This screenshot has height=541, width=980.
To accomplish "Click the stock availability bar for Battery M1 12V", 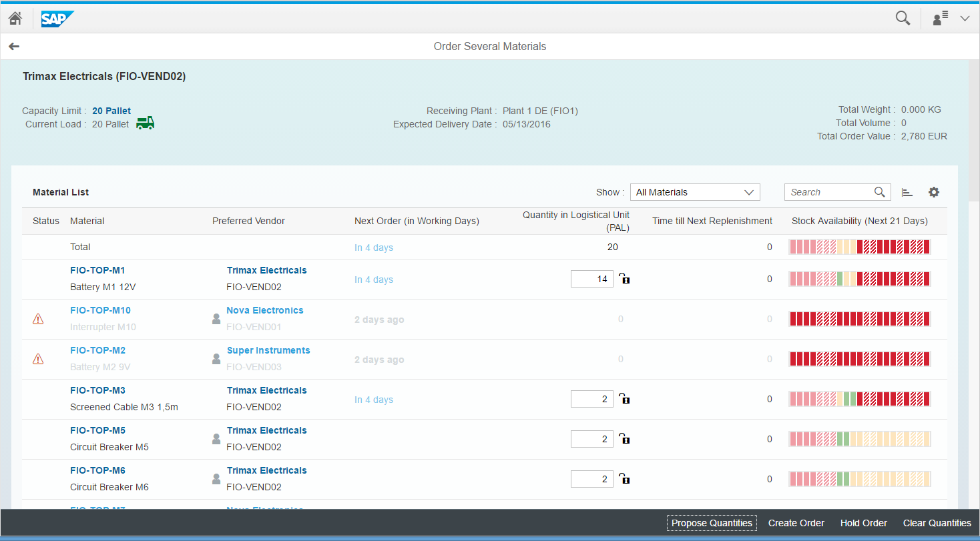I will 859,278.
